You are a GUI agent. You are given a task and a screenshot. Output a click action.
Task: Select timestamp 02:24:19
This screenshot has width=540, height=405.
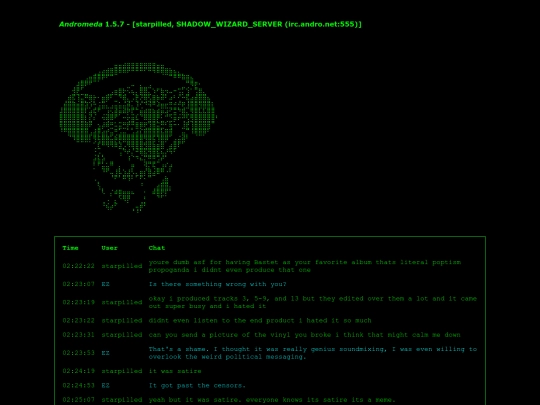(x=79, y=371)
